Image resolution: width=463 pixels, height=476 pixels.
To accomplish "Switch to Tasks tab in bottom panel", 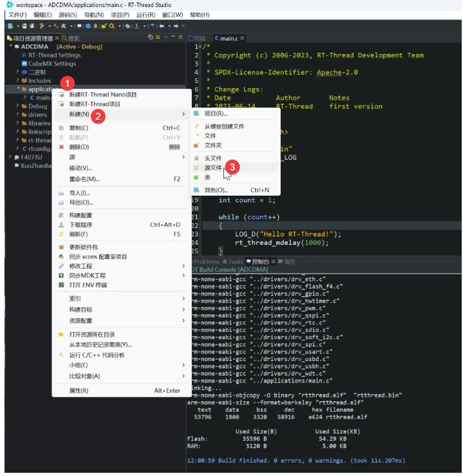I will tap(233, 262).
